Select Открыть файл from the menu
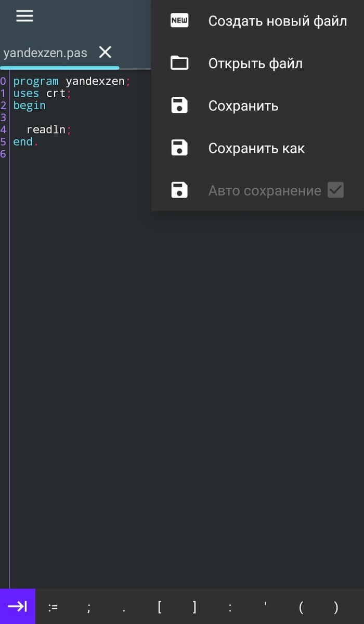 tap(254, 62)
